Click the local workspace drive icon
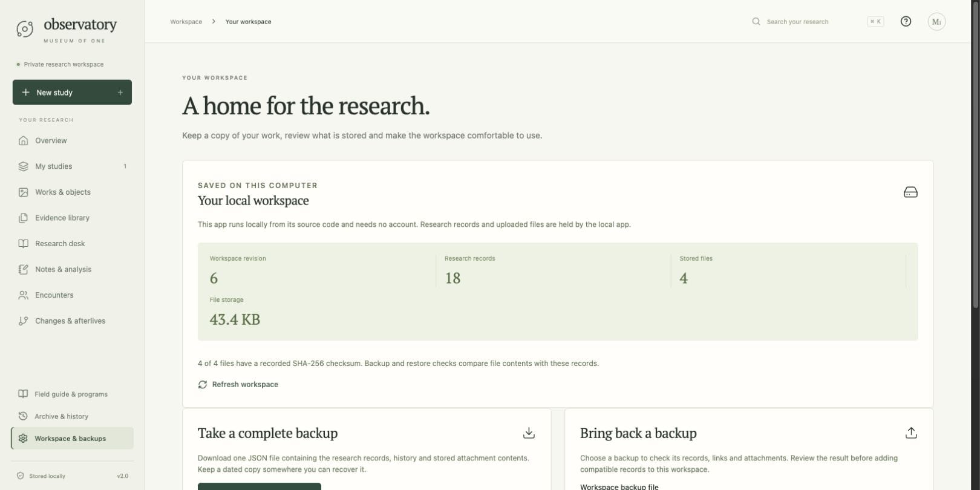The height and width of the screenshot is (490, 980). [910, 192]
